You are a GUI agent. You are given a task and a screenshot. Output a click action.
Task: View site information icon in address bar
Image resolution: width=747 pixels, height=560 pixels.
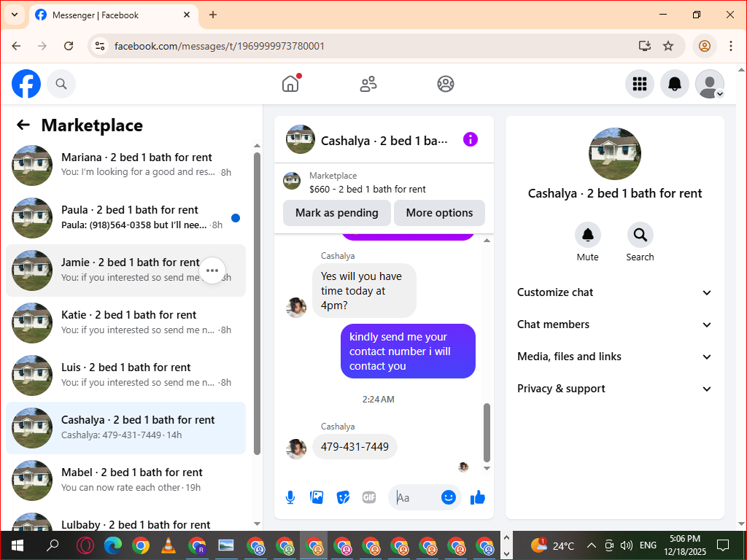(99, 46)
